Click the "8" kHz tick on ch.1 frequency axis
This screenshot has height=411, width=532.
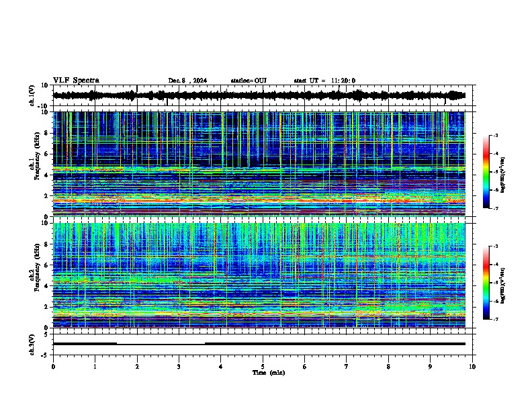click(x=47, y=133)
